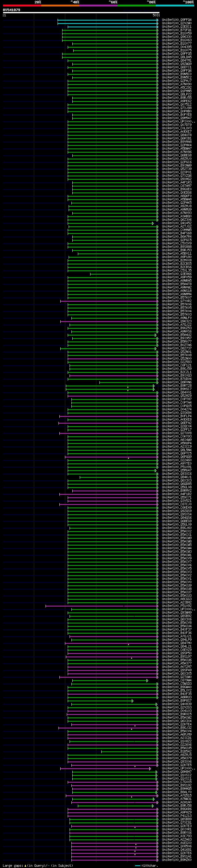This screenshot has height=868, width=197.
Task: Select the UniRef100_B0FYE8 label
Action: [x=176, y=115]
